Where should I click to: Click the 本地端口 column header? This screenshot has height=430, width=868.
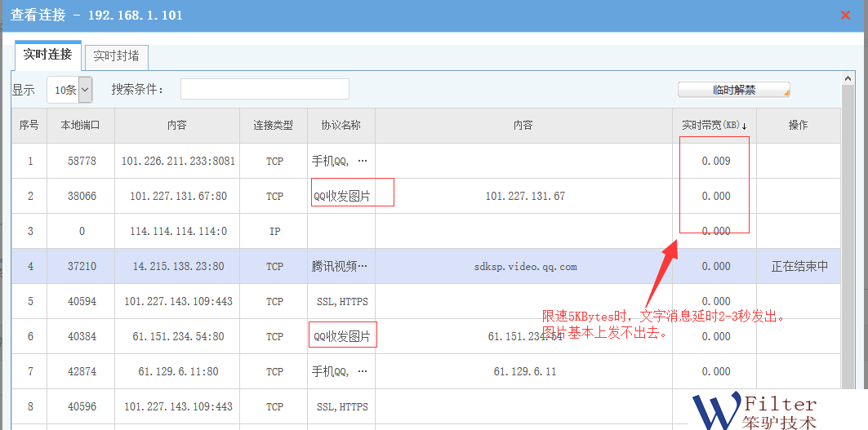click(x=80, y=126)
